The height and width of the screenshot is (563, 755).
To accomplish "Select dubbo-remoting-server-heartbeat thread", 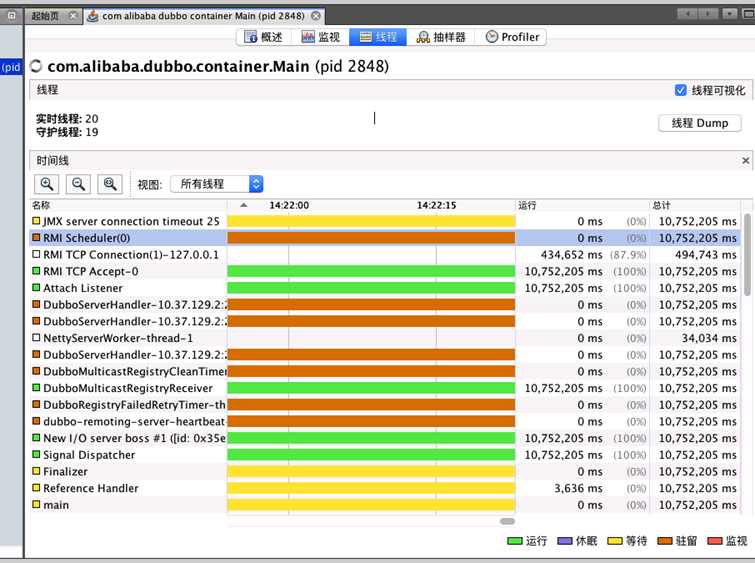I will 385,421.
